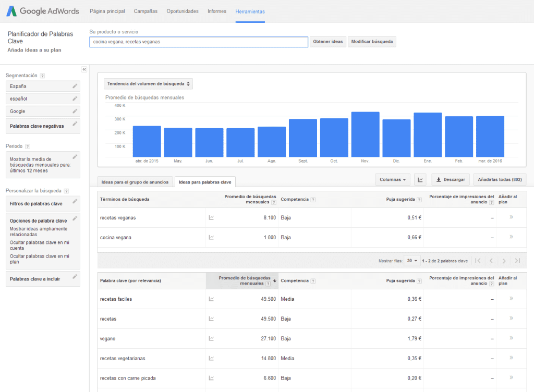Click the Google AdWords logo
This screenshot has width=534, height=392.
click(43, 11)
